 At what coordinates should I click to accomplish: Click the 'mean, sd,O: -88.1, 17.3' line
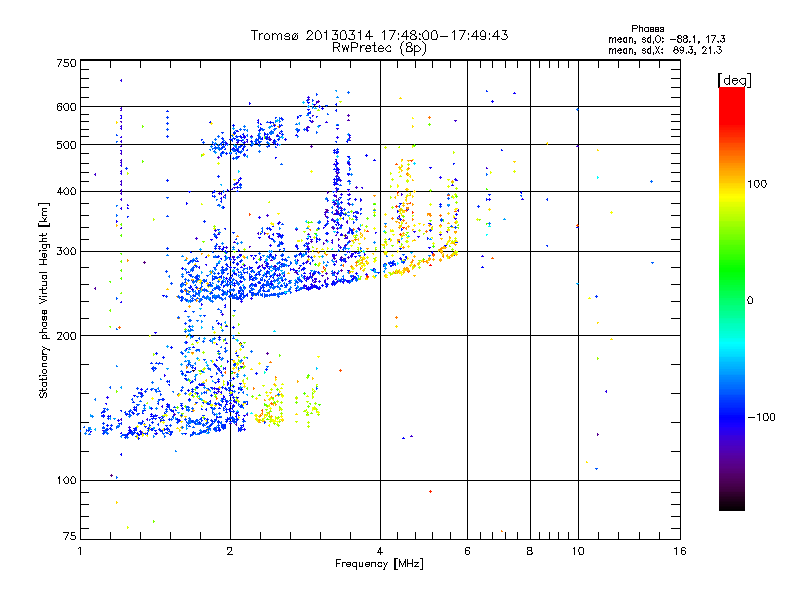pyautogui.click(x=666, y=39)
